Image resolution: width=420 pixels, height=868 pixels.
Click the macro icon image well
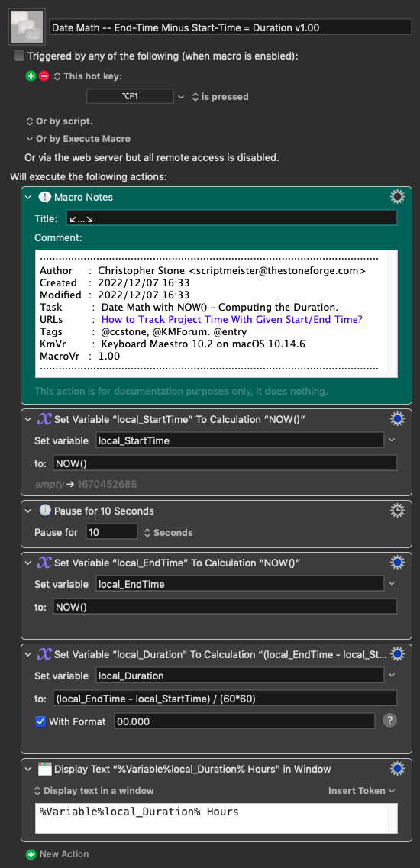[x=26, y=27]
